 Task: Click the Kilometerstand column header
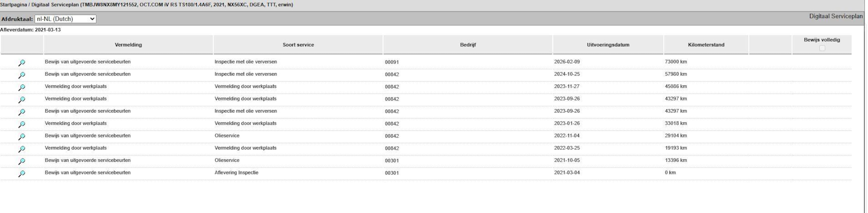[706, 45]
